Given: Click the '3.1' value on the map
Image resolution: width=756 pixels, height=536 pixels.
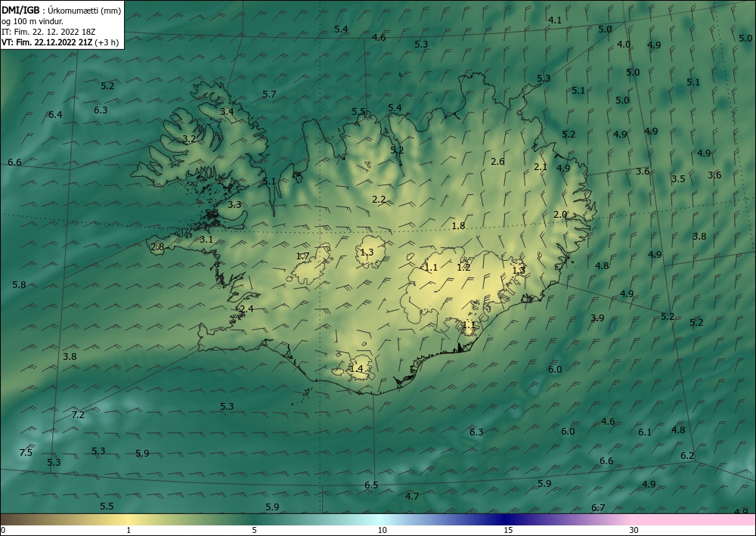Looking at the screenshot, I should [206, 239].
